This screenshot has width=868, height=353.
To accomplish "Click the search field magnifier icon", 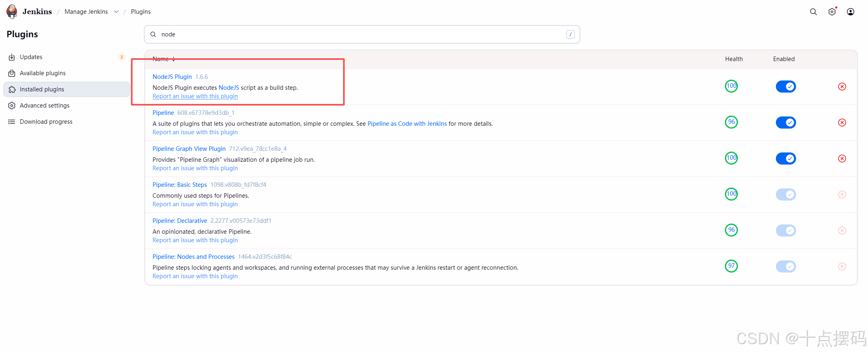I will tap(153, 34).
